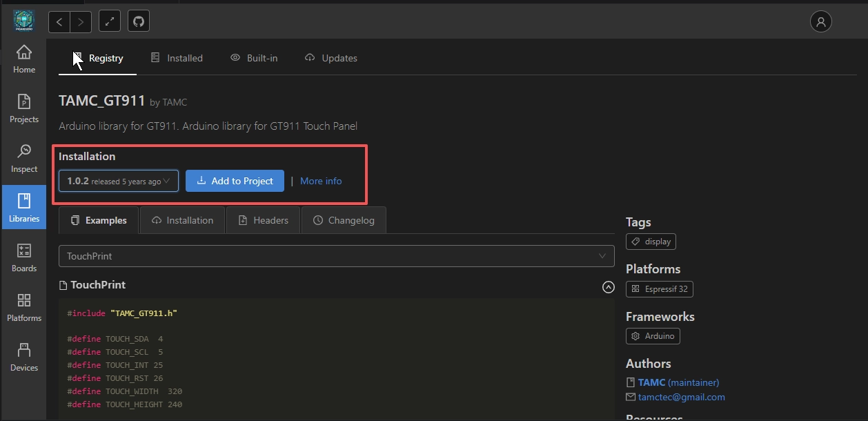Viewport: 868px width, 421px height.
Task: Switch to the Built-in tab
Action: [254, 58]
